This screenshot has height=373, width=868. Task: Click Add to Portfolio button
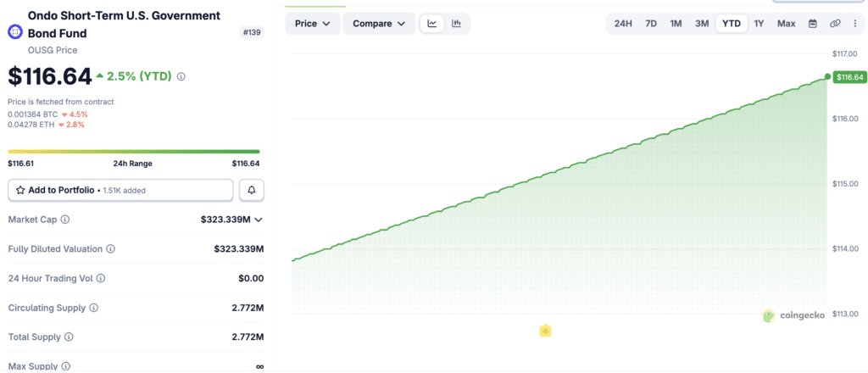(120, 191)
